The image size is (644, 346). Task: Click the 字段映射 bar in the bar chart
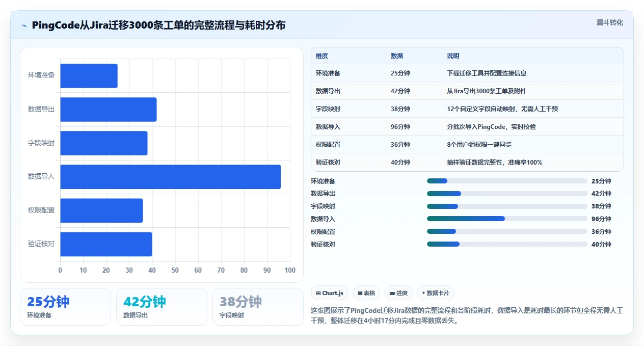(103, 143)
